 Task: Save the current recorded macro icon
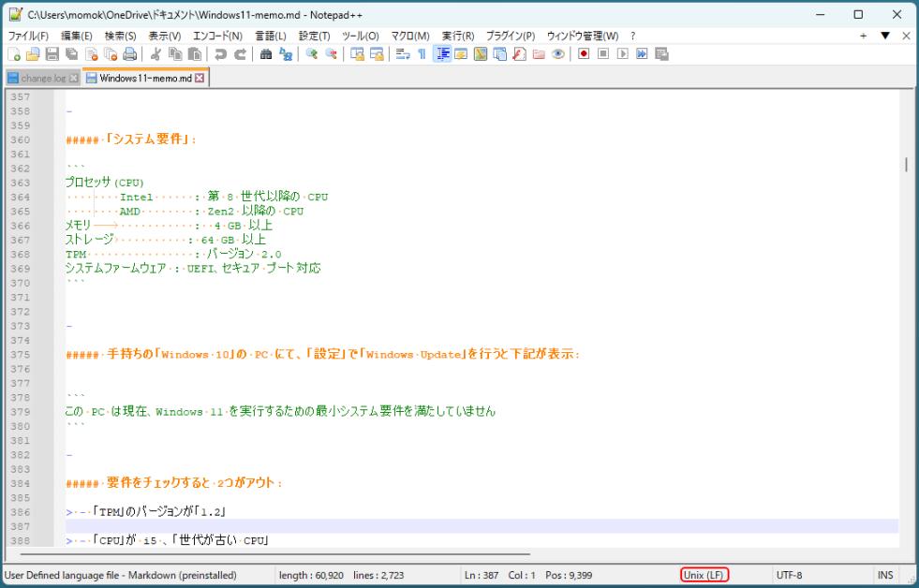pyautogui.click(x=661, y=54)
